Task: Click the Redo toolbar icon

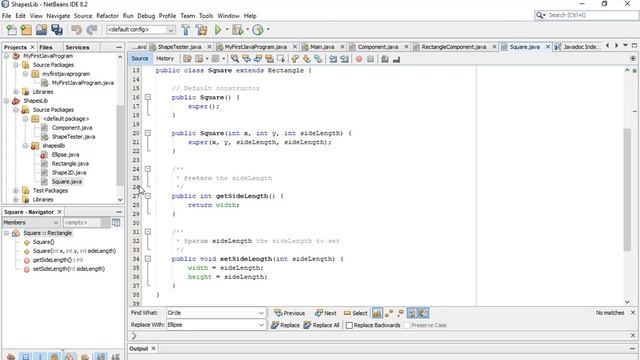Action: click(x=92, y=30)
